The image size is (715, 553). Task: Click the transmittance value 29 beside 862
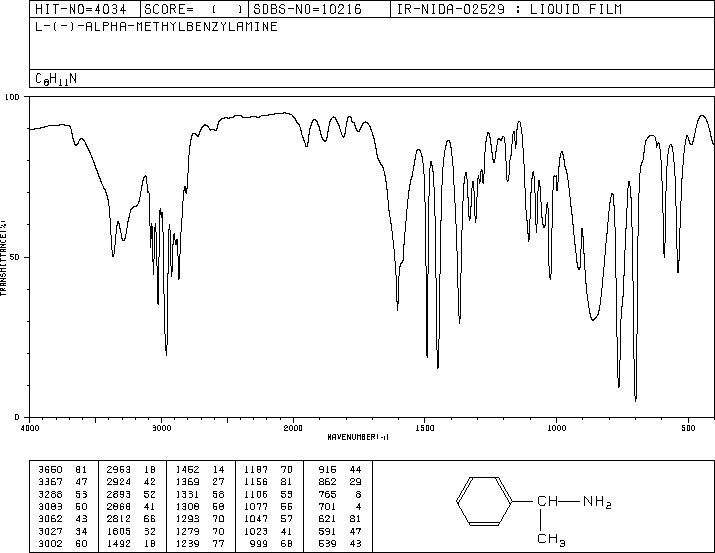click(356, 482)
